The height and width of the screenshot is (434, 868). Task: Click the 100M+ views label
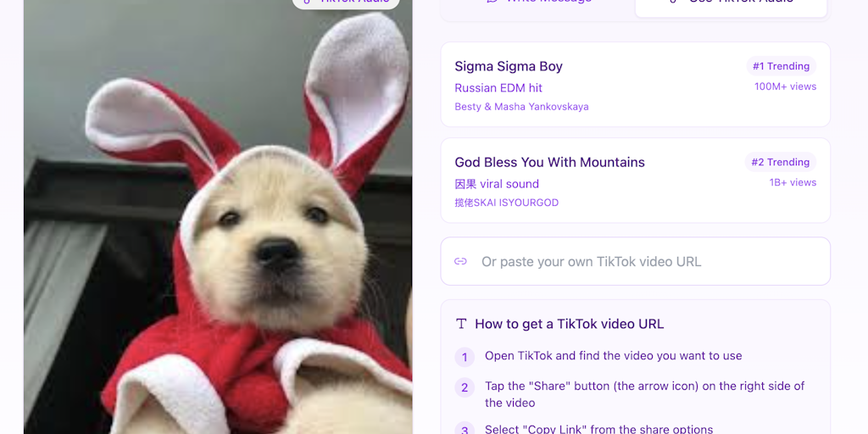click(x=785, y=86)
